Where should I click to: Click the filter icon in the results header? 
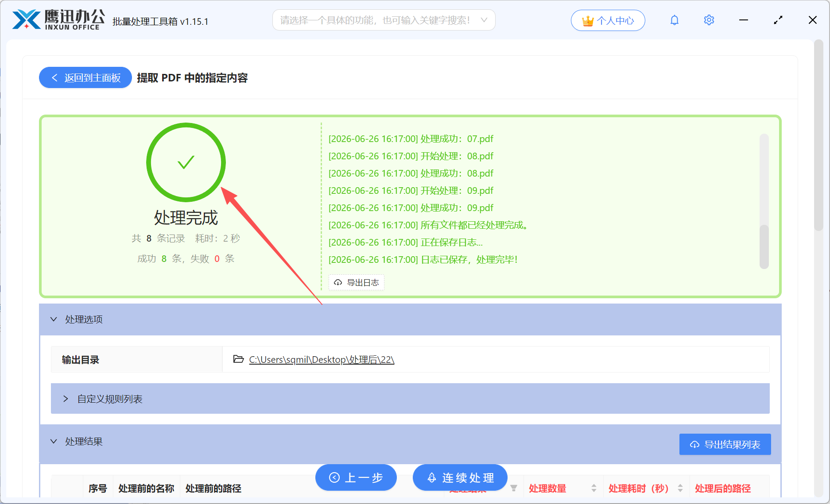click(514, 488)
